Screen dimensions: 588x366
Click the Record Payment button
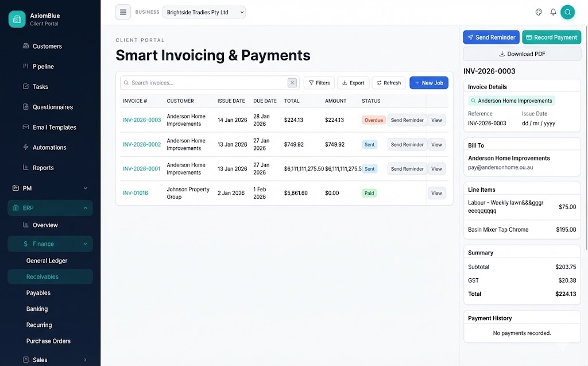click(551, 37)
